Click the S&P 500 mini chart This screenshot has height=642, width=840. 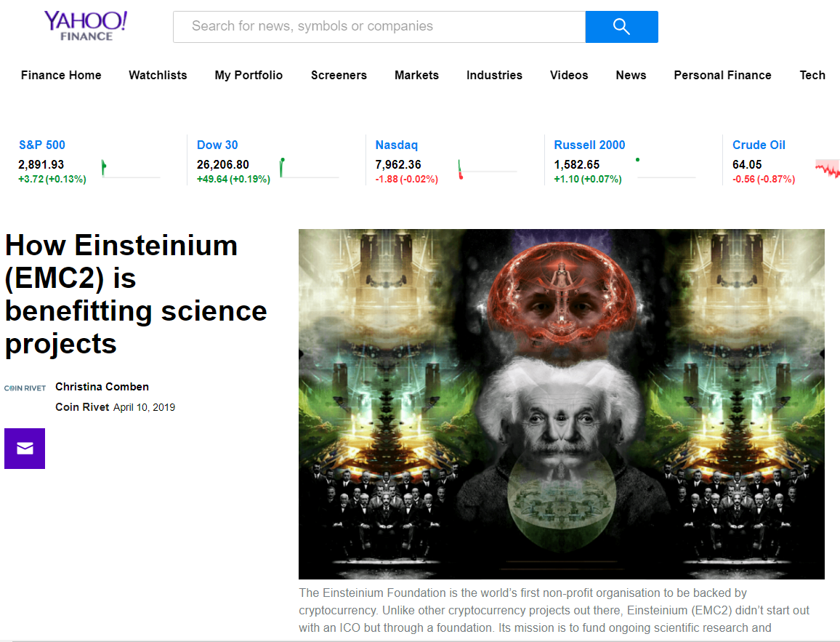tap(131, 168)
